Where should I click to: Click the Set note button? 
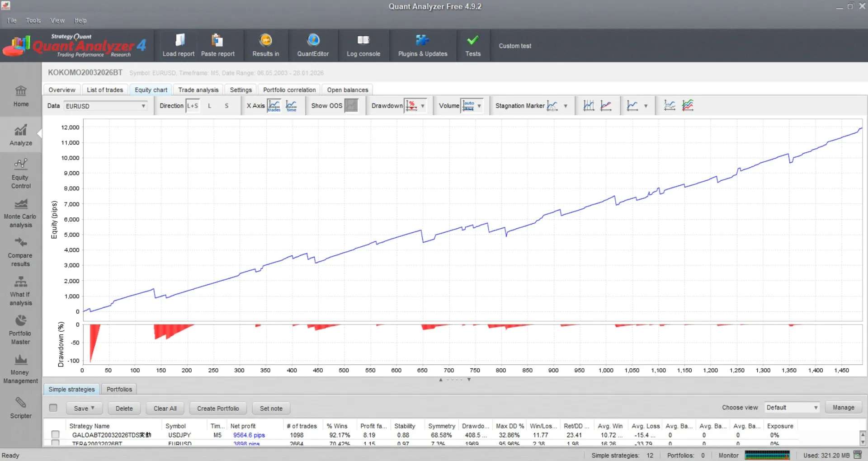(x=271, y=408)
